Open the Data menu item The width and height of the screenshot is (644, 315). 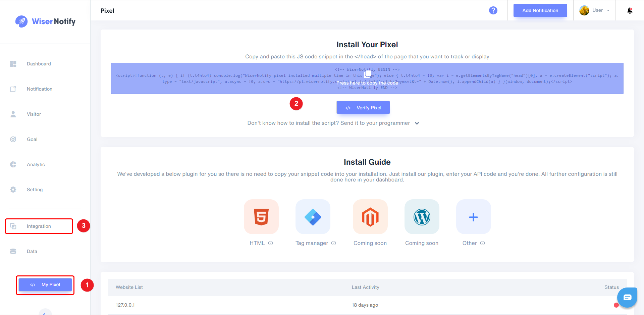pos(32,251)
